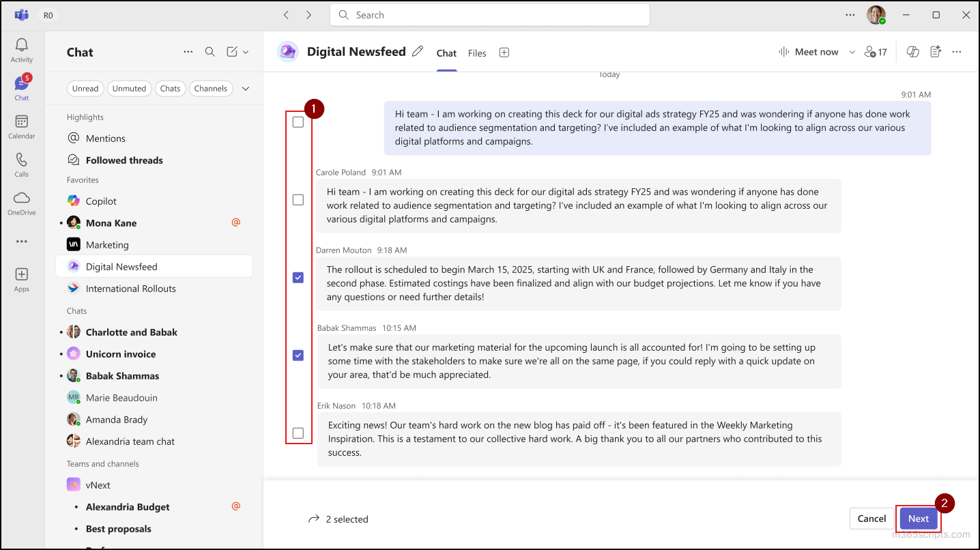Uncheck Darren Mouton's selected message
This screenshot has height=550, width=980.
point(298,277)
